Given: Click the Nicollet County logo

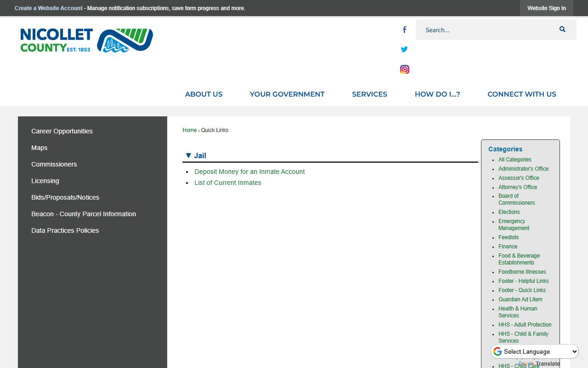Looking at the screenshot, I should (x=86, y=40).
